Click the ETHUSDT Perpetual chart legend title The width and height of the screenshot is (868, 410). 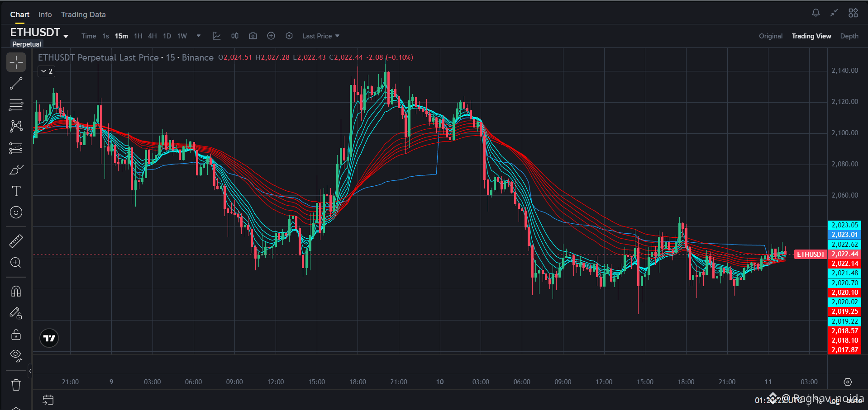tap(126, 57)
